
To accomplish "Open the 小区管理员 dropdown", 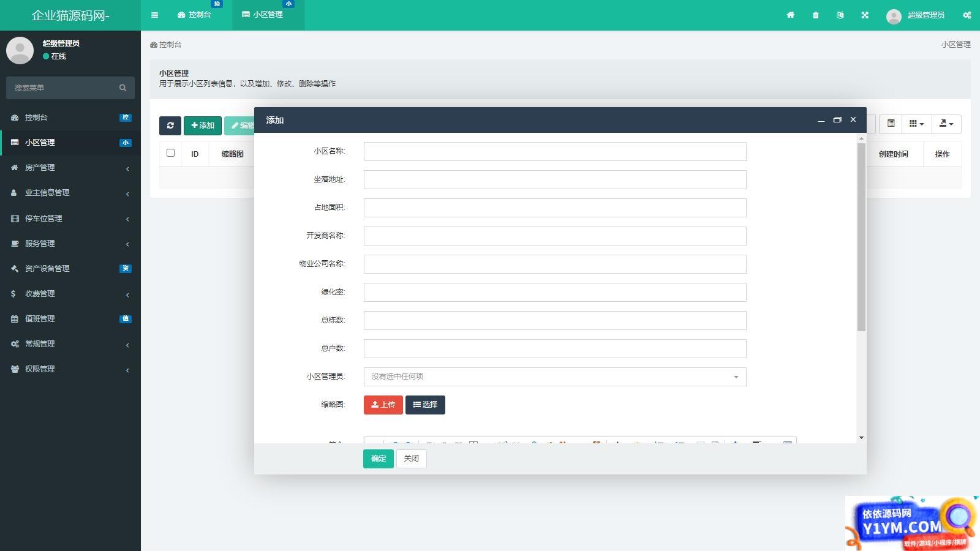I will [x=555, y=377].
